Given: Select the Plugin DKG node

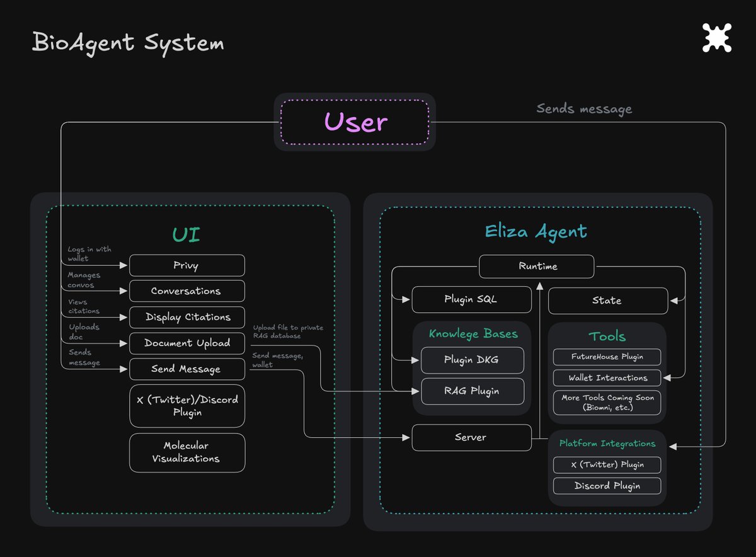Looking at the screenshot, I should 472,360.
